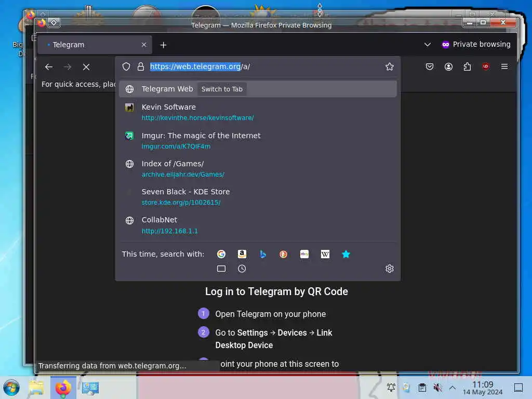Click 'Open Telegram on your phone' step
This screenshot has width=532, height=399.
pos(270,314)
